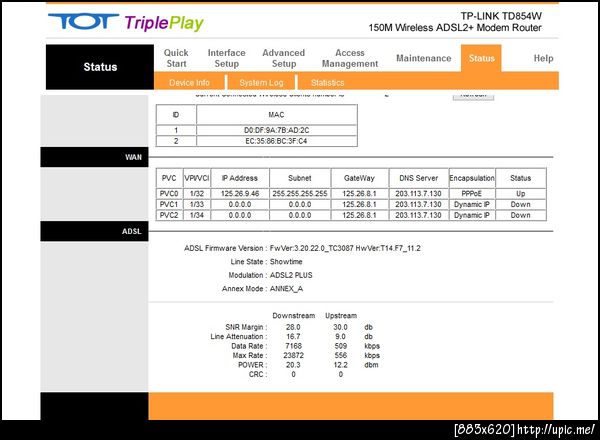Click the MAC column header
The height and width of the screenshot is (440, 600).
(x=276, y=115)
